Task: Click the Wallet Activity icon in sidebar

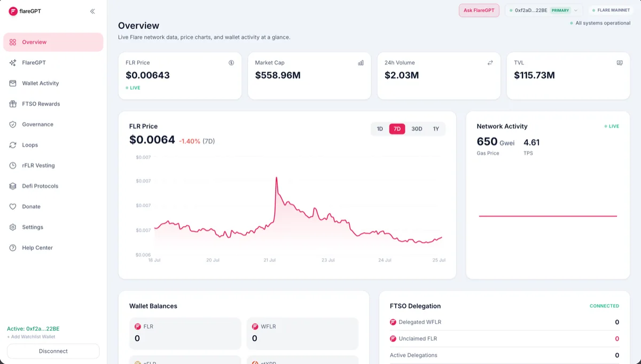Action: [x=13, y=83]
